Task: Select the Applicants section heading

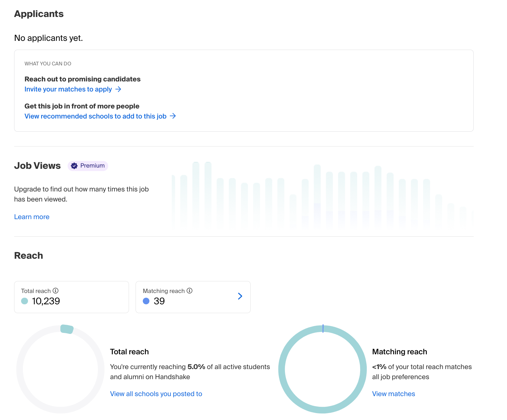Action: coord(39,14)
